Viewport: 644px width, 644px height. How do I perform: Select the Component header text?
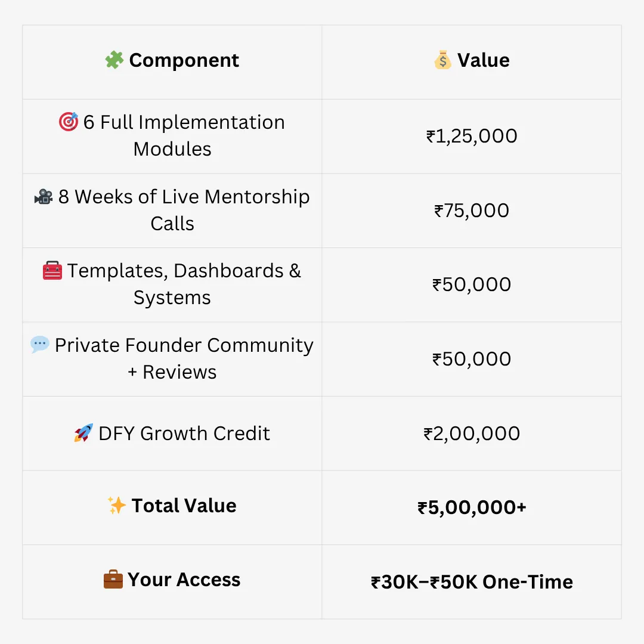tap(184, 60)
